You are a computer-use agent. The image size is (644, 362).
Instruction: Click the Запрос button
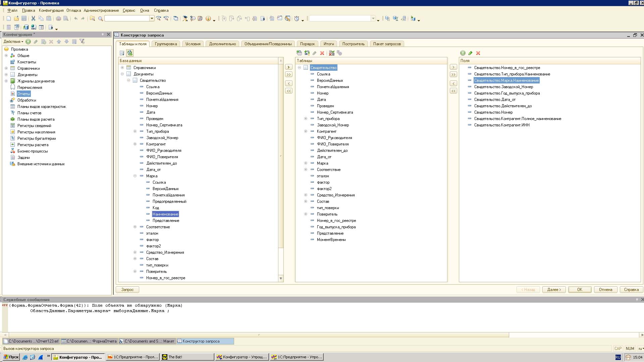(x=127, y=290)
